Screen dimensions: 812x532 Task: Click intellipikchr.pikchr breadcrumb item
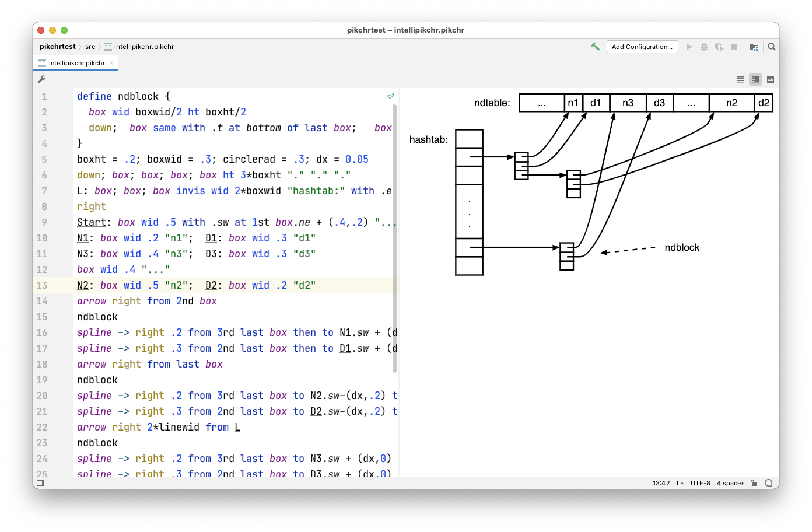pyautogui.click(x=139, y=47)
